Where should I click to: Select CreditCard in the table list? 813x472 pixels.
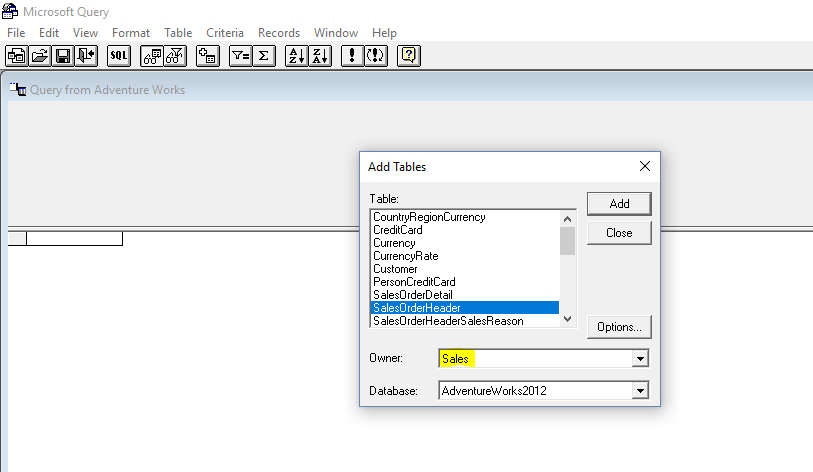(x=465, y=230)
